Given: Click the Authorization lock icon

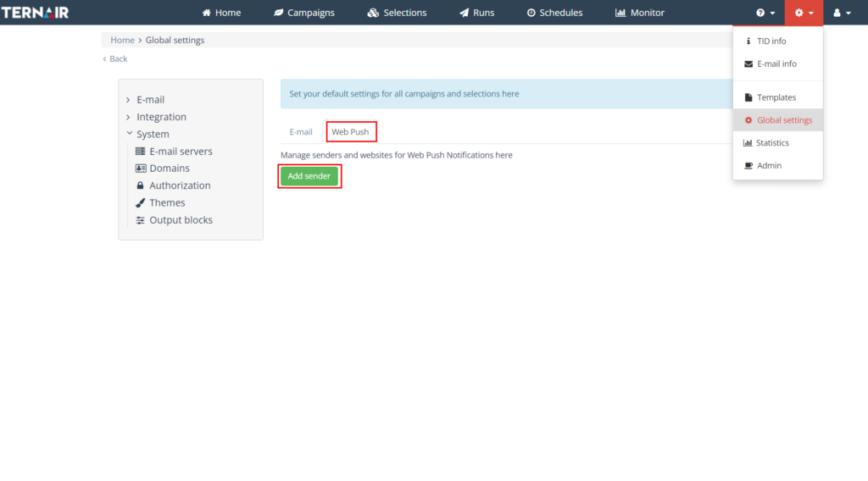Looking at the screenshot, I should (x=140, y=185).
